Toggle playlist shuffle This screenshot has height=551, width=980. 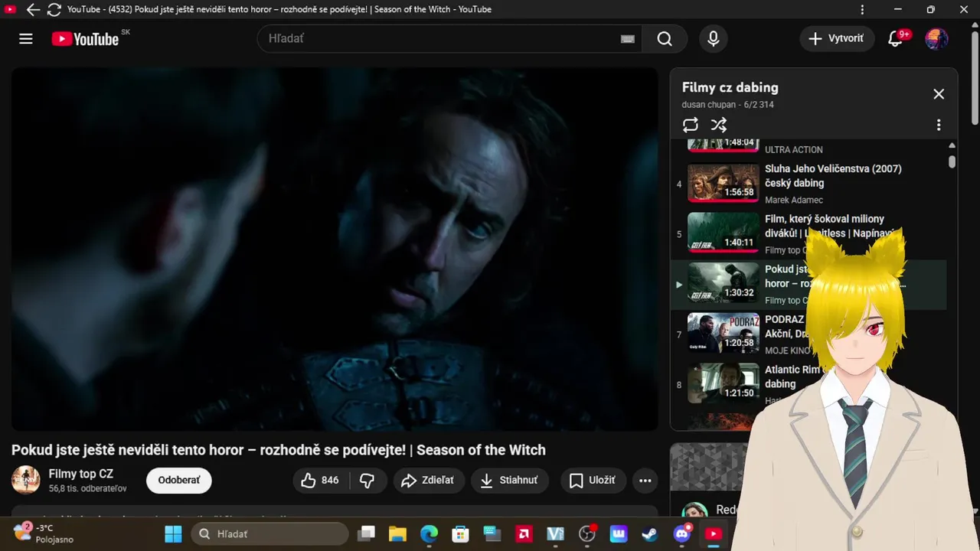point(719,125)
